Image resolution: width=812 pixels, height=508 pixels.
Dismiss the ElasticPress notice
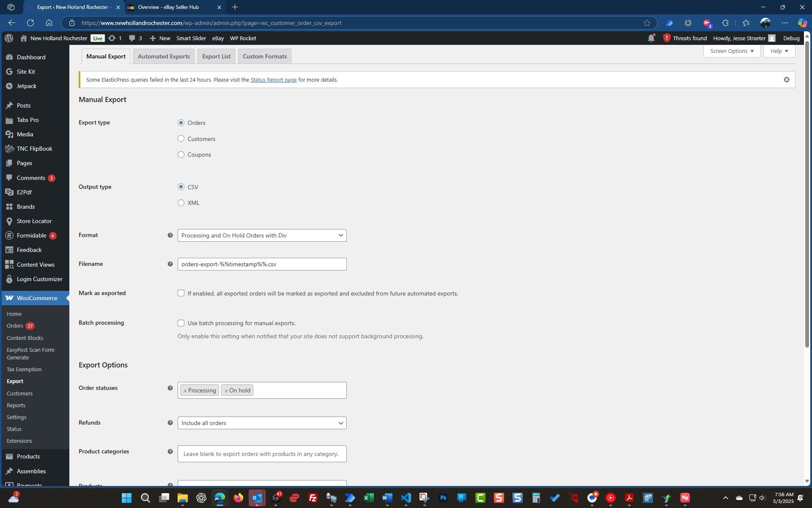(786, 80)
